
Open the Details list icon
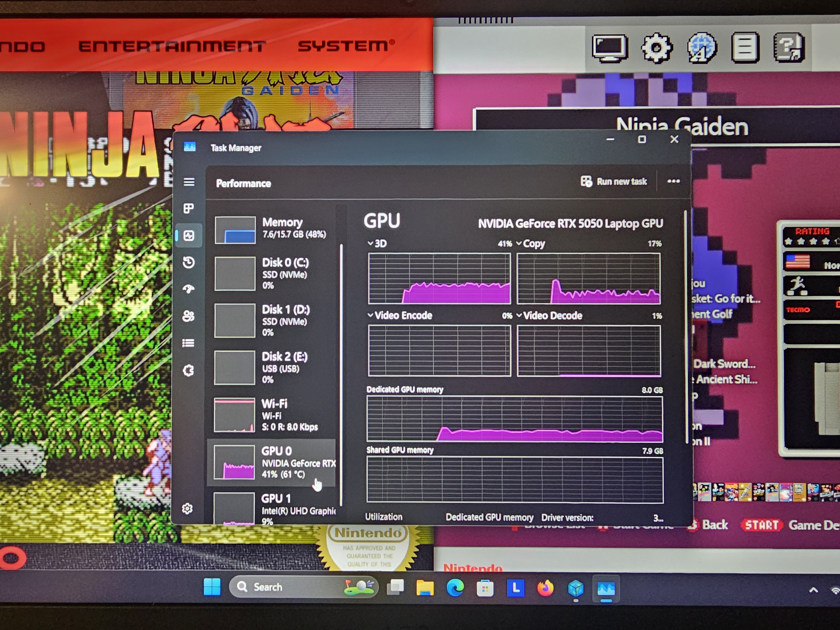coord(189,343)
